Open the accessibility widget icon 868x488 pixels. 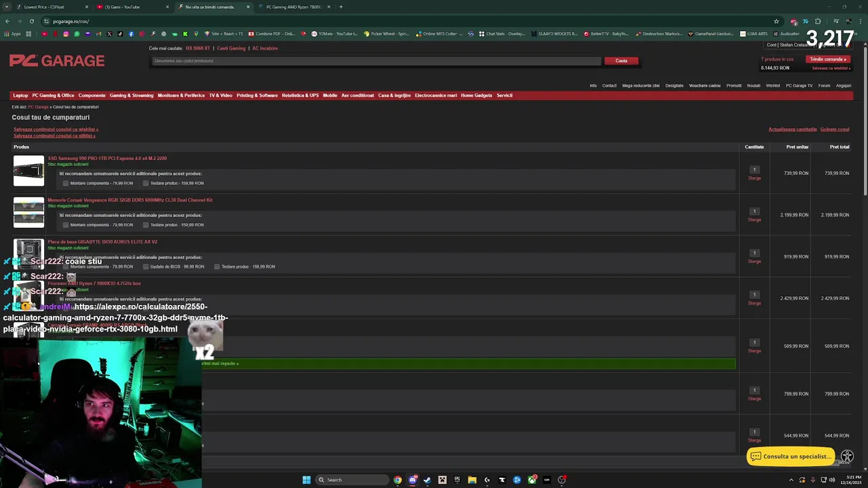click(847, 457)
